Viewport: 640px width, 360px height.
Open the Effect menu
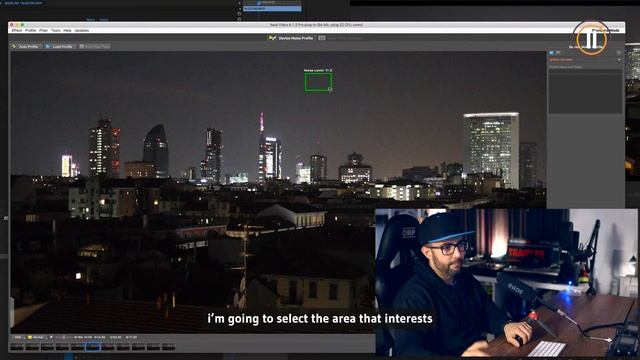(17, 30)
